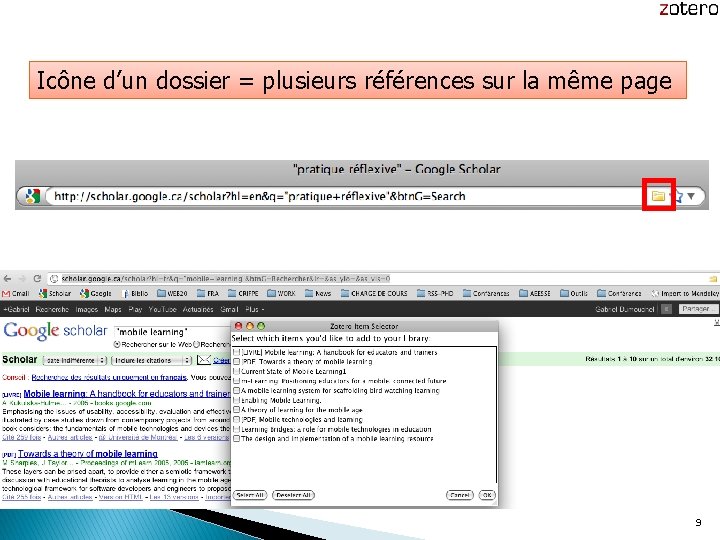Check 'A mobile learning system for scaffolding bird watching'
Screen dimensions: 720x540
[236, 390]
